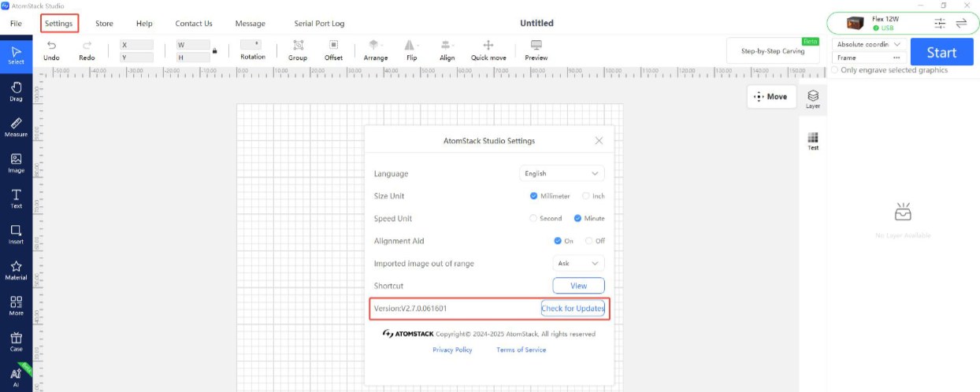Open the Test grid panel
Image resolution: width=980 pixels, height=392 pixels.
813,141
